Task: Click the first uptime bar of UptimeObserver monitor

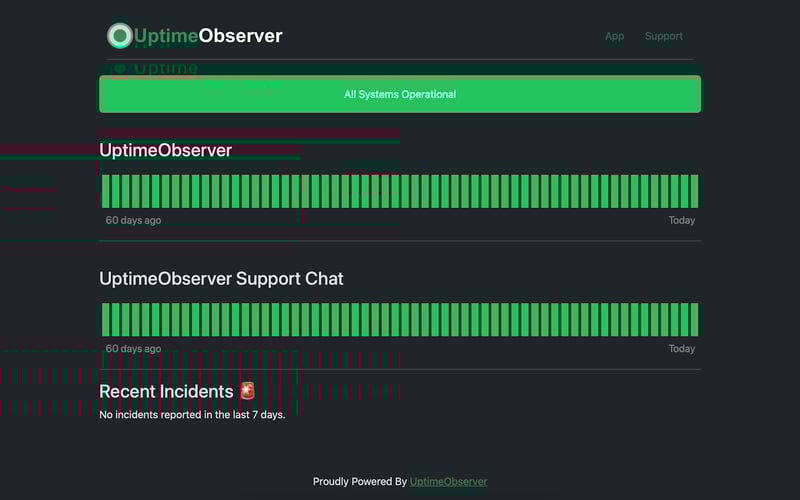Action: pos(106,191)
